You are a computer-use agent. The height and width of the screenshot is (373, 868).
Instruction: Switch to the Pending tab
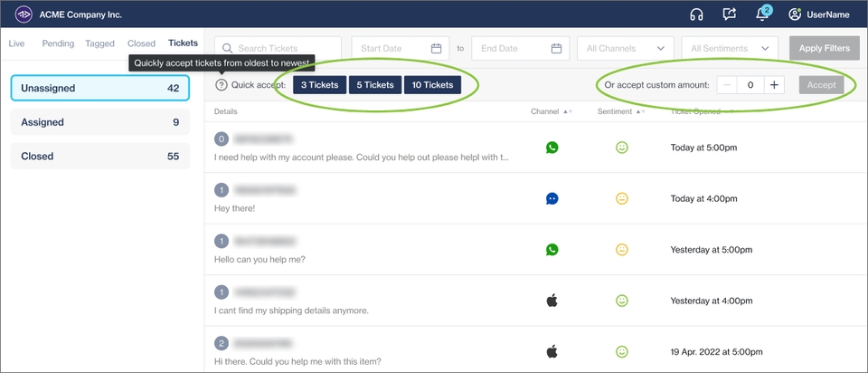coord(58,43)
